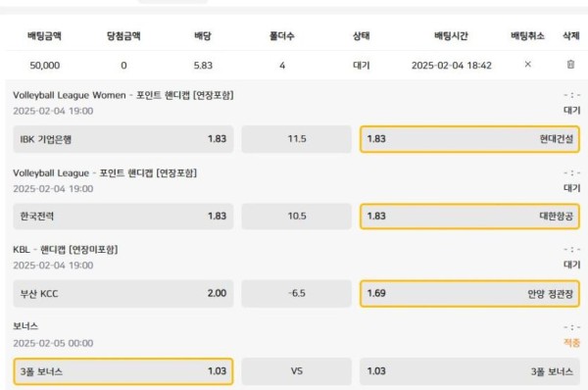Viewport: 588px width, 390px height.
Task: Click the 10.5 handicap value box
Action: [297, 217]
